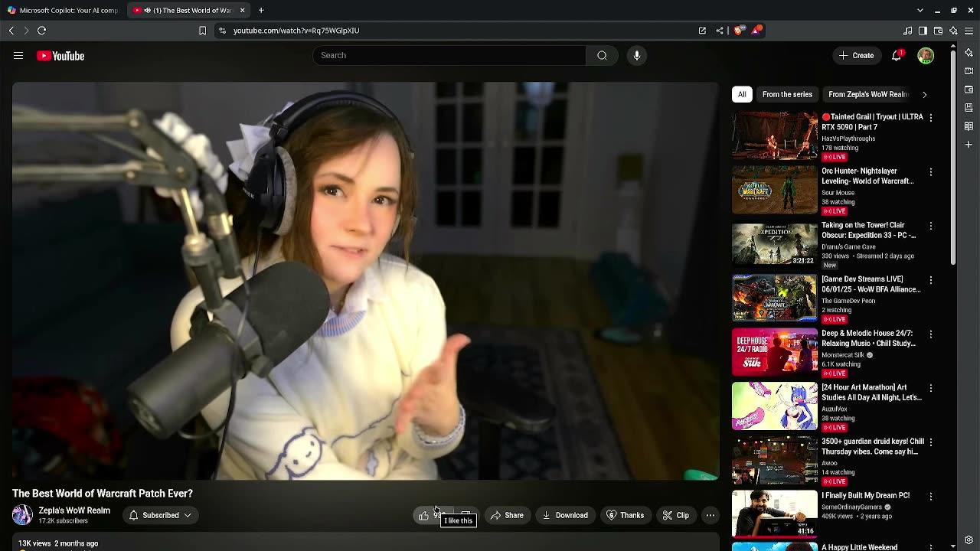
Task: Open reading list icon in sidebar
Action: [x=969, y=126]
